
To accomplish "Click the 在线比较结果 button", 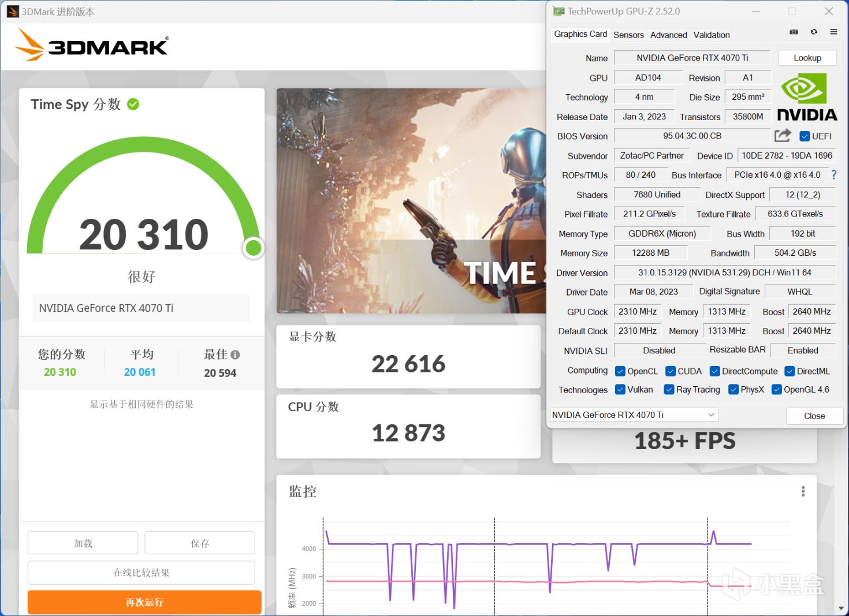I will pyautogui.click(x=141, y=573).
